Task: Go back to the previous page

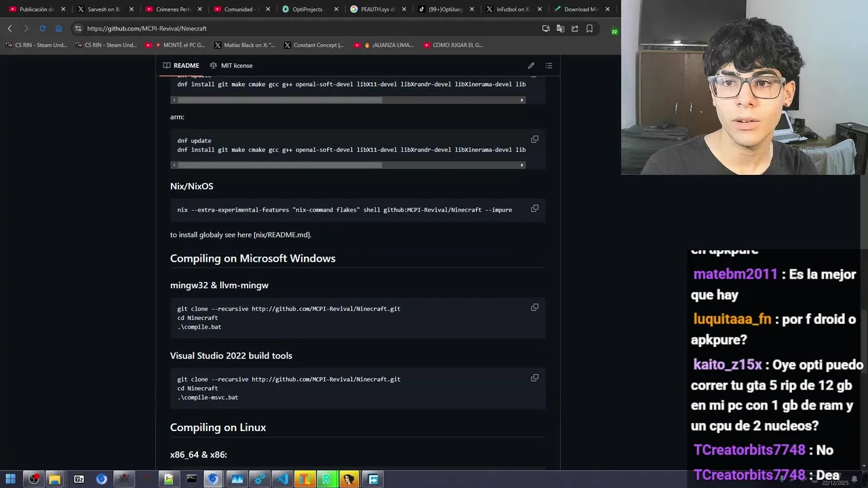Action: (x=9, y=28)
